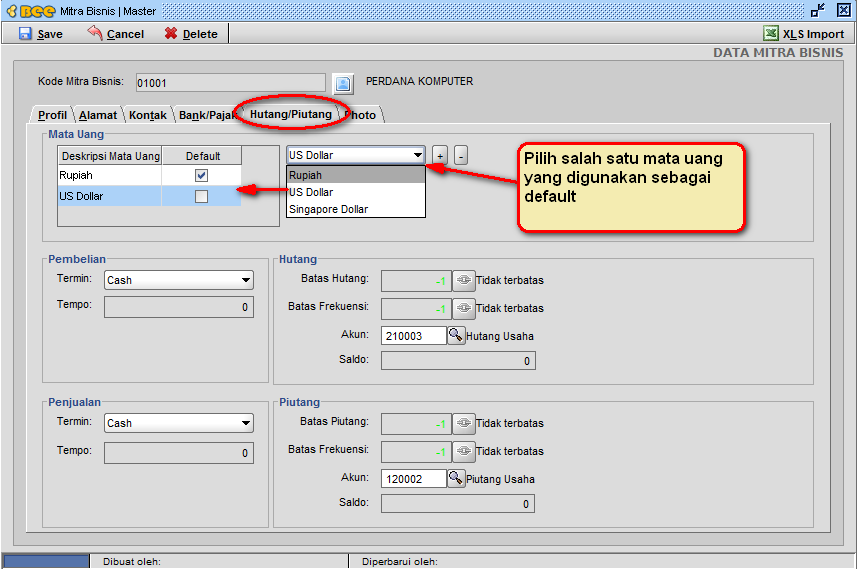Select Singapore Dollar from currency list
The height and width of the screenshot is (569, 857).
click(x=328, y=209)
